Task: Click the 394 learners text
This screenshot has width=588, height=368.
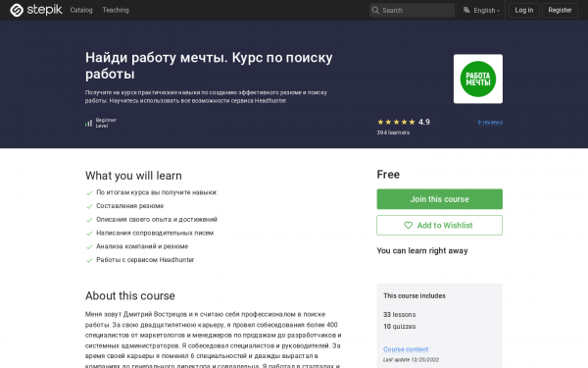Action: coord(393,132)
